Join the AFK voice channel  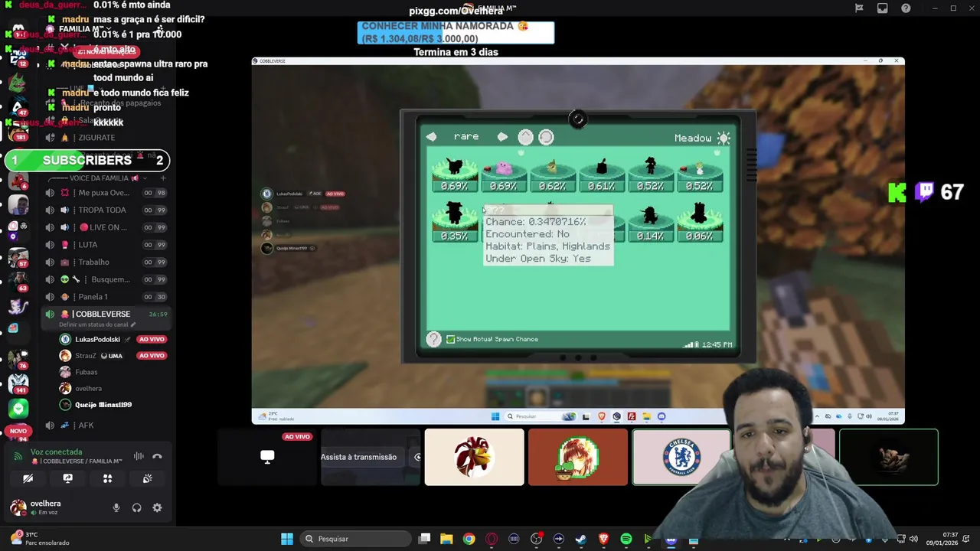(106, 425)
